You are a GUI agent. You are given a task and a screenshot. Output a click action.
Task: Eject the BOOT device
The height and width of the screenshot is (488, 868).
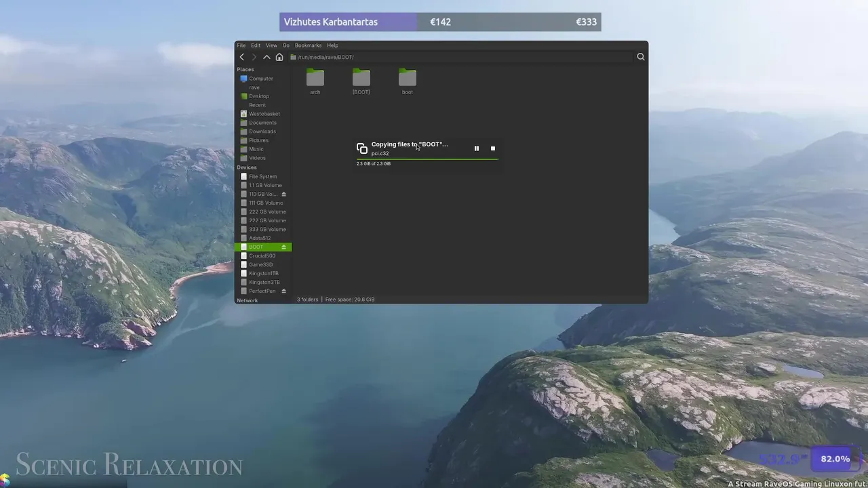[x=284, y=247]
